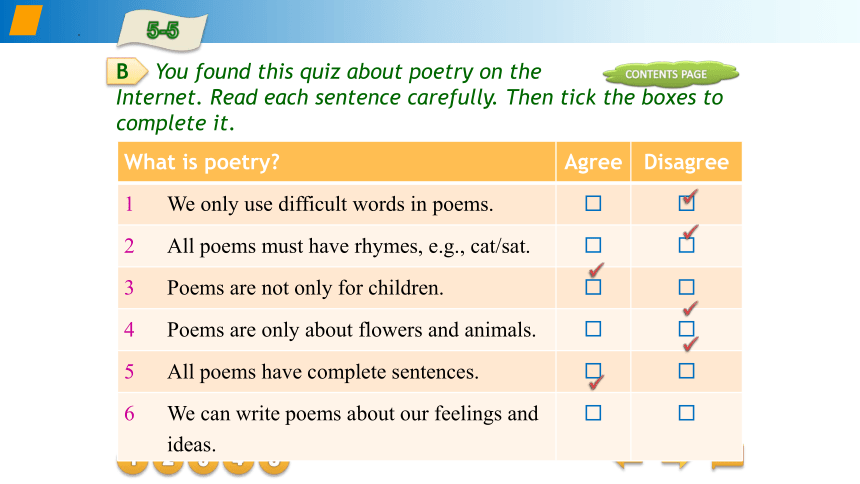Tick the Agree box for sentence 1
This screenshot has width=860, height=484.
click(x=593, y=203)
